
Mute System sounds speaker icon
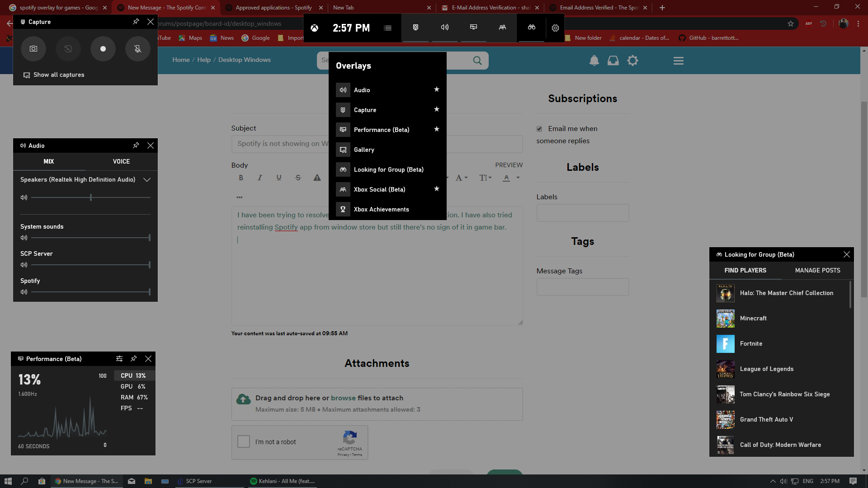[24, 238]
